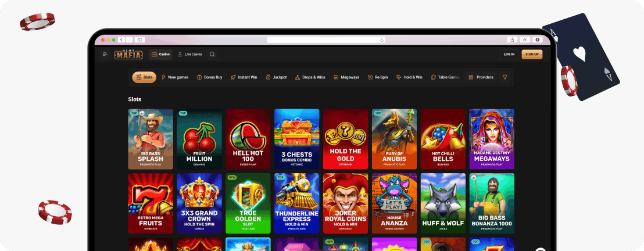Viewport: 644px width, 251px height.
Task: Switch to the Casino tab
Action: pos(160,54)
